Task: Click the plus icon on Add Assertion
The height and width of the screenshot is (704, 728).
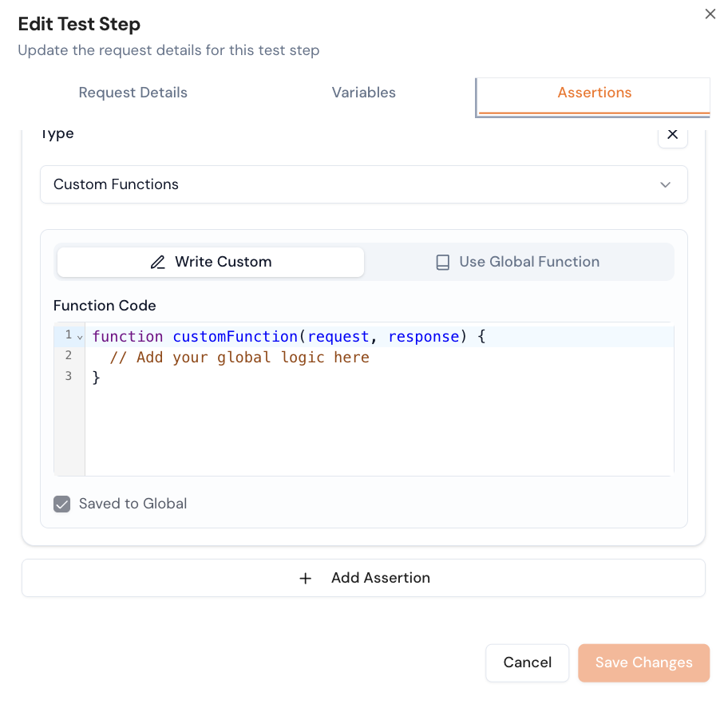Action: coord(306,578)
